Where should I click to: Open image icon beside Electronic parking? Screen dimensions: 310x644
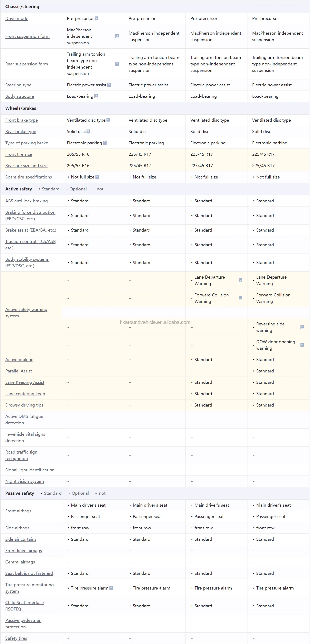105,143
